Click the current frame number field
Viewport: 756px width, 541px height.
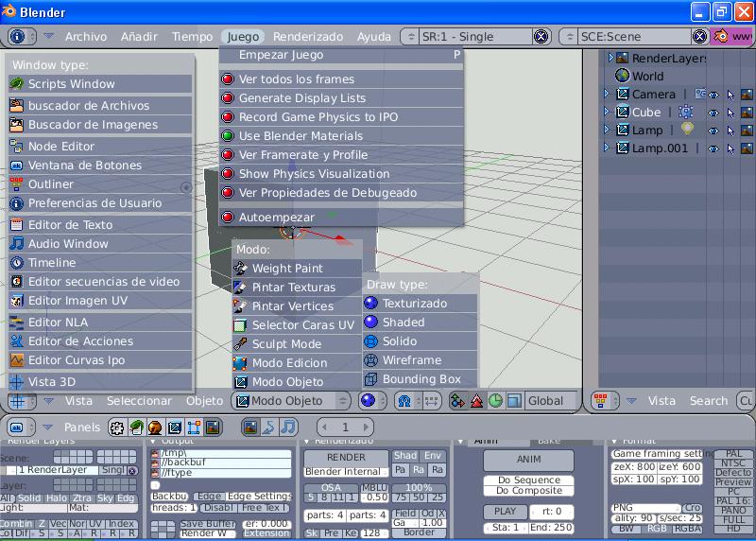point(345,428)
